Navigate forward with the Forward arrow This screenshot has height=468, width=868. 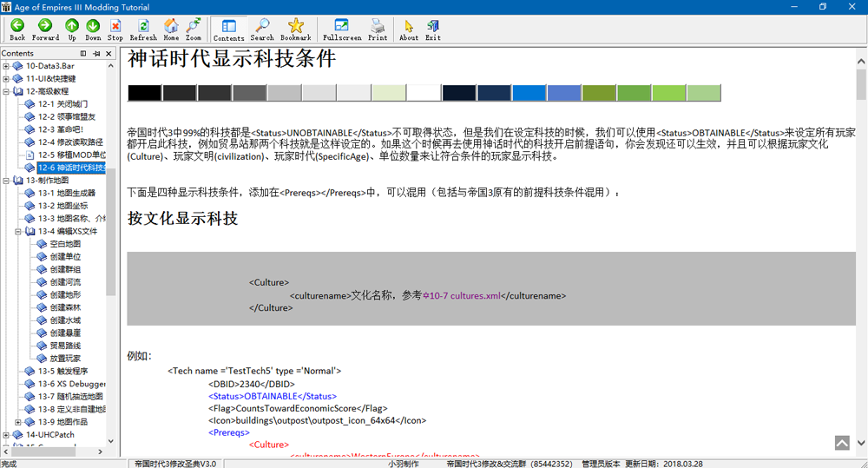(x=45, y=30)
